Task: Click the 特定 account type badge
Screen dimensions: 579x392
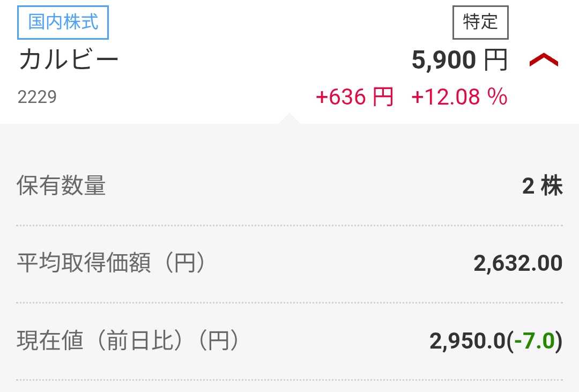Action: tap(480, 23)
